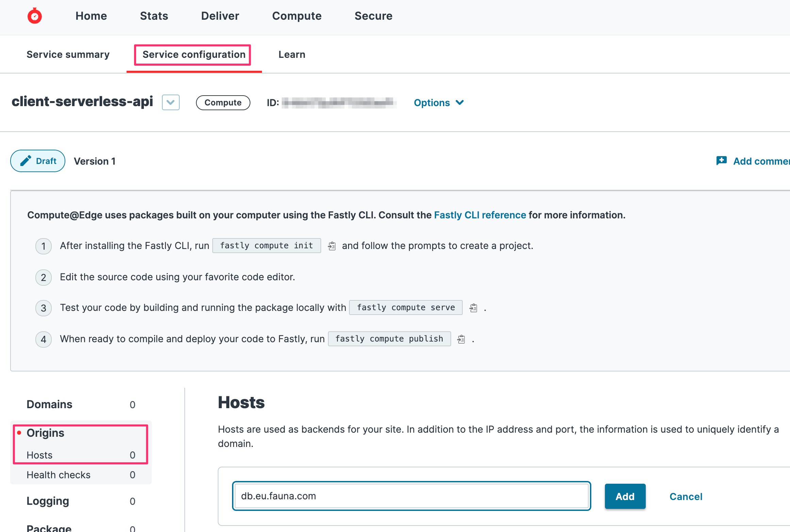This screenshot has height=532, width=790.
Task: Click the 'client-serverless-api' service title
Action: pyautogui.click(x=82, y=101)
